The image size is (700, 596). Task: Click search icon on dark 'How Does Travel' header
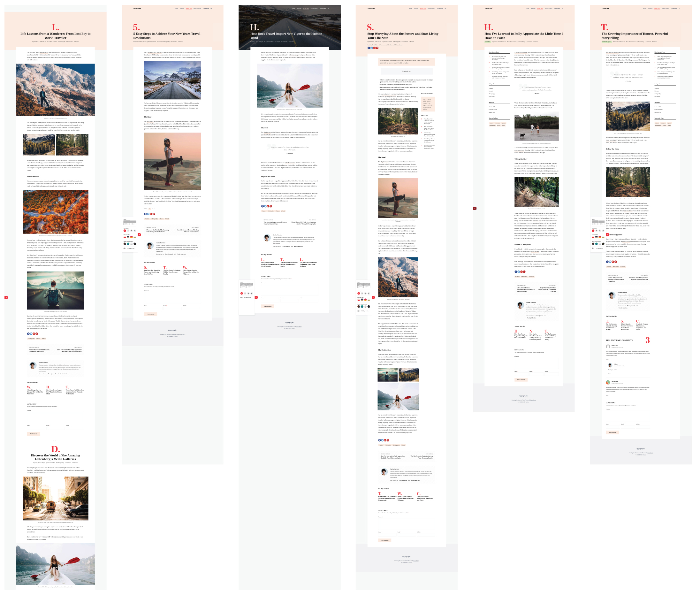328,8
